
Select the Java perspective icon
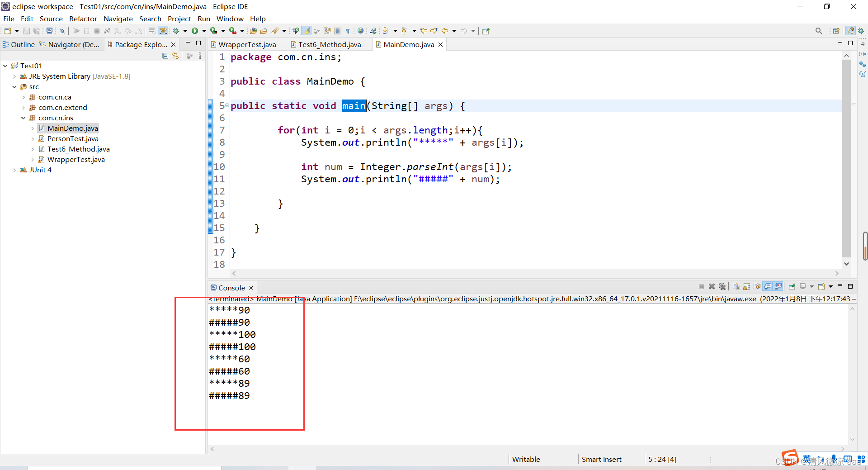click(x=851, y=31)
